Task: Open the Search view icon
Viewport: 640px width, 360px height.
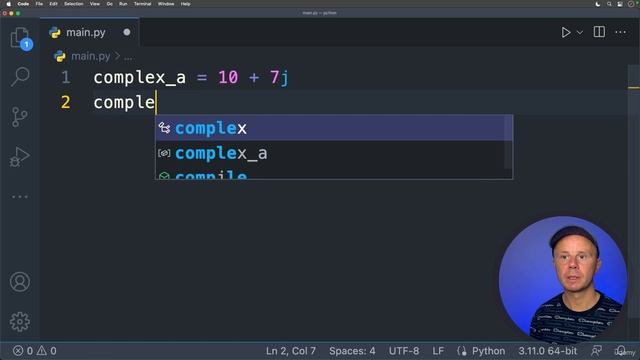Action: coord(20,77)
